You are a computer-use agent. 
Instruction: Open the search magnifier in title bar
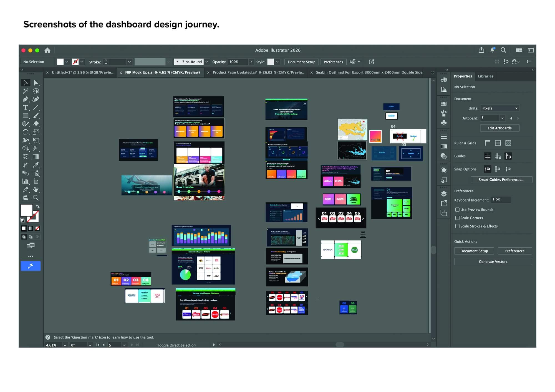503,50
